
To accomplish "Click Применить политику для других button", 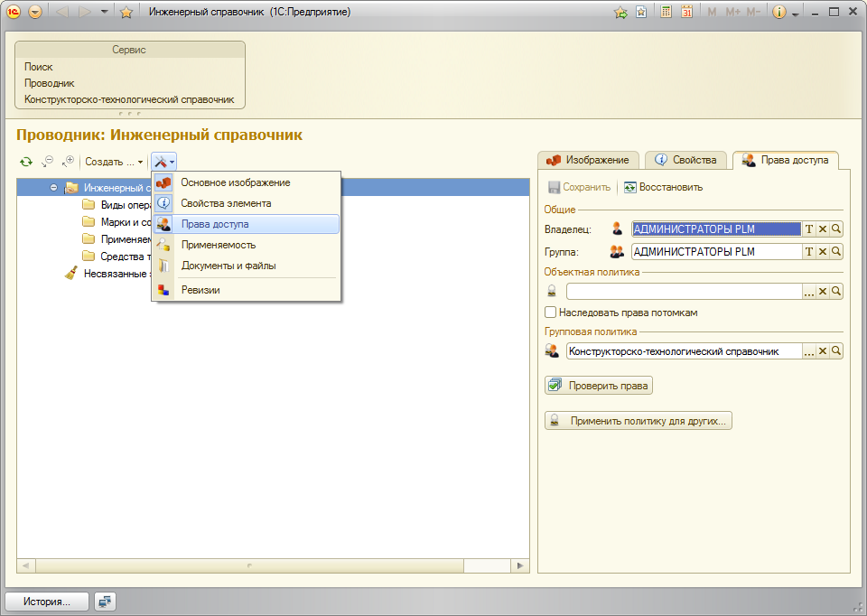I will tap(638, 421).
